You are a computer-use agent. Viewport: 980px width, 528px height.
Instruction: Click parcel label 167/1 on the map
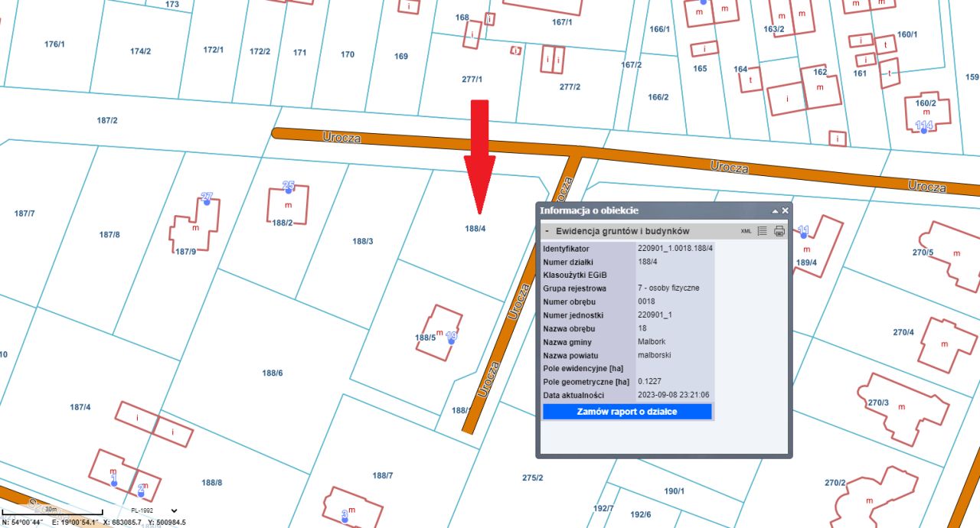pyautogui.click(x=562, y=22)
